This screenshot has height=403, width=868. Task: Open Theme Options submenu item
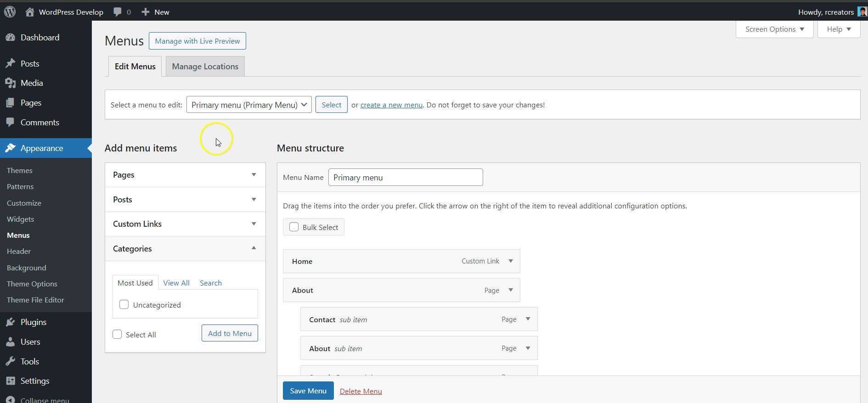point(32,284)
